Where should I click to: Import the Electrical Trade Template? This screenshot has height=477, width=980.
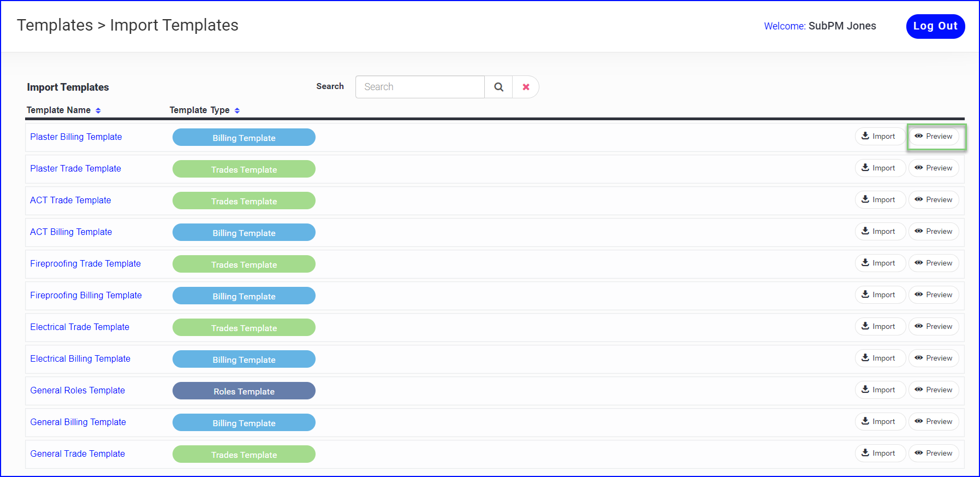(880, 327)
